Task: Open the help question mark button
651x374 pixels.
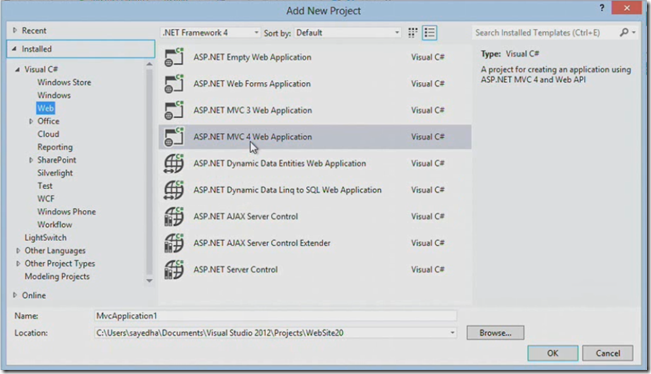Action: 602,8
